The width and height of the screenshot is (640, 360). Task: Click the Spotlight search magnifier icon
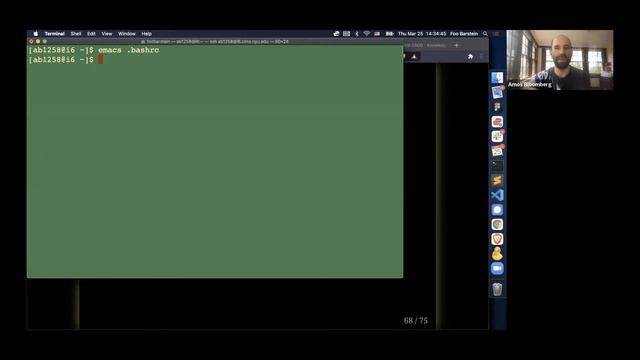click(485, 34)
